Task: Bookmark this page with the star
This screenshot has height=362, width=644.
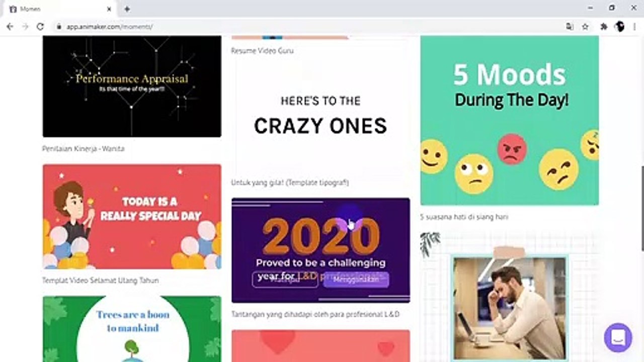Action: pos(585,27)
